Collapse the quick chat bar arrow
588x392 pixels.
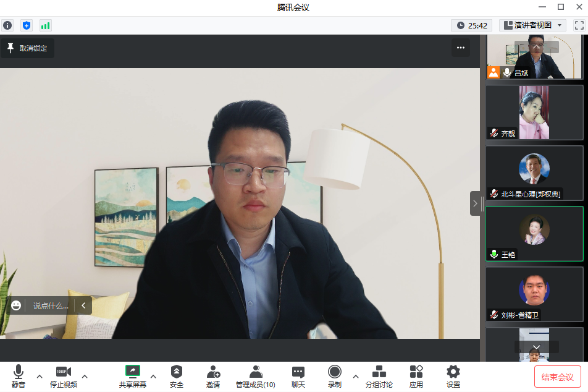(83, 305)
